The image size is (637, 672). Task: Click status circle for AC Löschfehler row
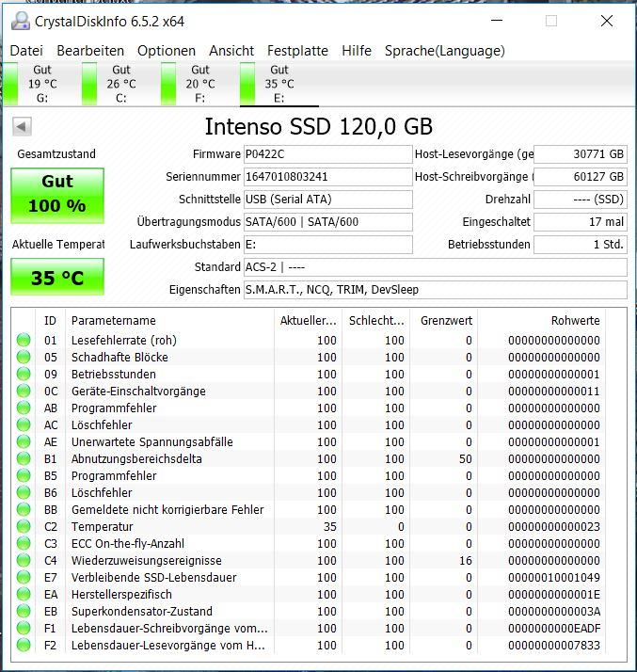tap(24, 424)
